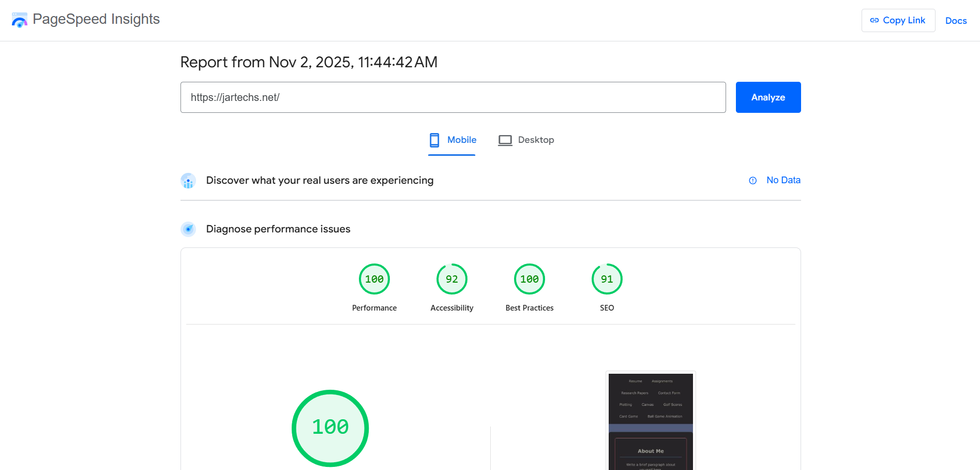Click the mobile phone icon
Viewport: 980px width, 470px height.
click(x=433, y=140)
